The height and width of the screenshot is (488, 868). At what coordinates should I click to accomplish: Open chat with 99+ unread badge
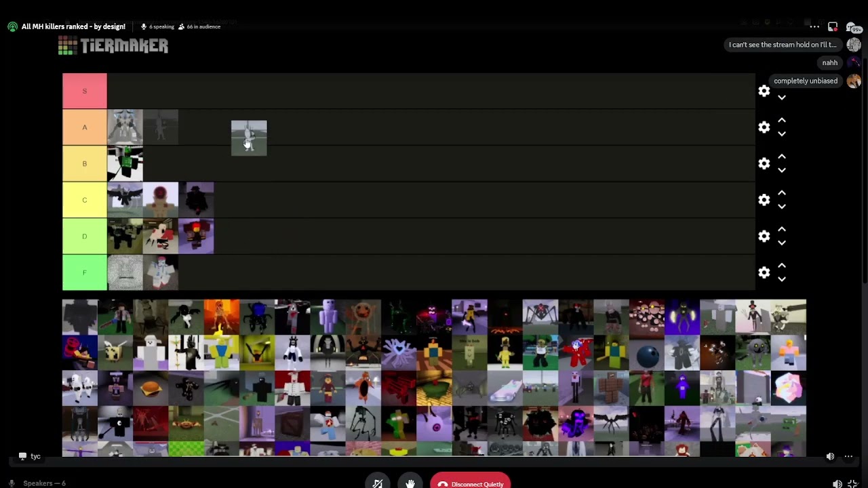pyautogui.click(x=853, y=28)
